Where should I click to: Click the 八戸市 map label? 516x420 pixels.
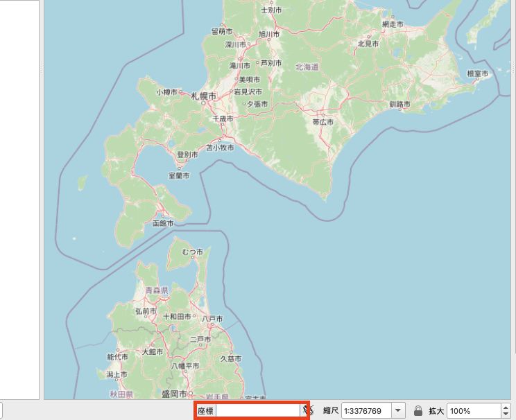212,319
